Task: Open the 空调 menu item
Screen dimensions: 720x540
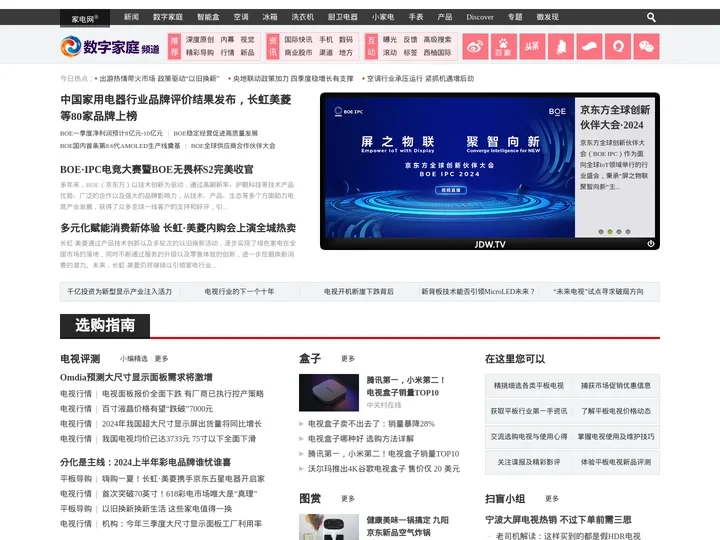Action: click(x=241, y=17)
